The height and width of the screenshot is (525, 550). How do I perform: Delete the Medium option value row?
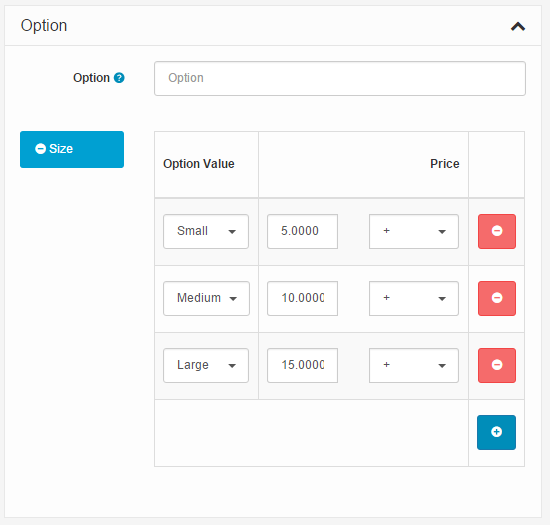[497, 298]
